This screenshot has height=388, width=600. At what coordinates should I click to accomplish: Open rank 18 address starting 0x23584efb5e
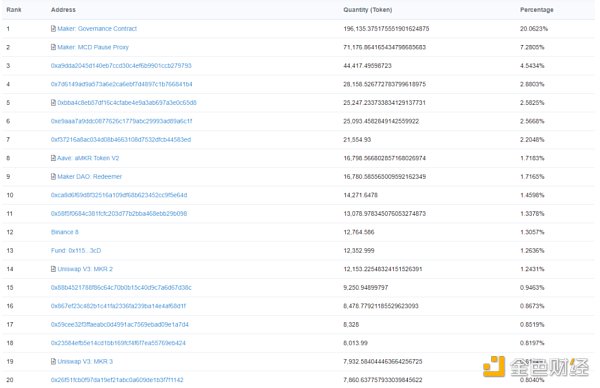[x=118, y=343]
